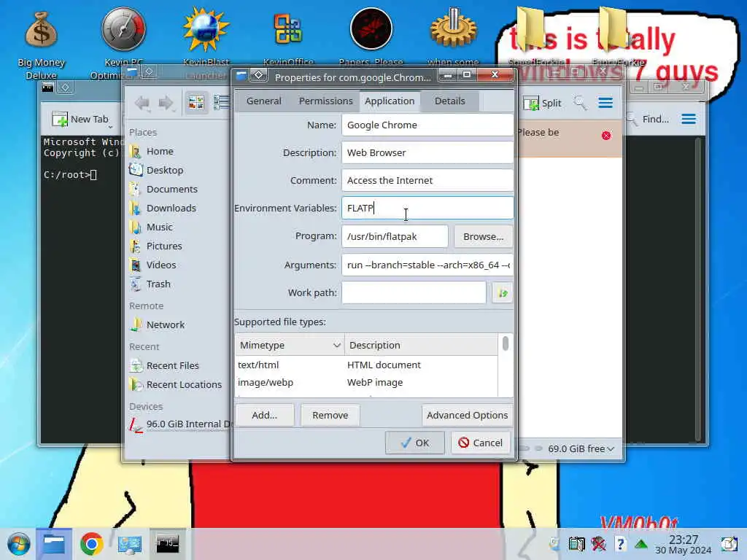
Task: Select the image/webp mimetype row
Action: pyautogui.click(x=366, y=382)
